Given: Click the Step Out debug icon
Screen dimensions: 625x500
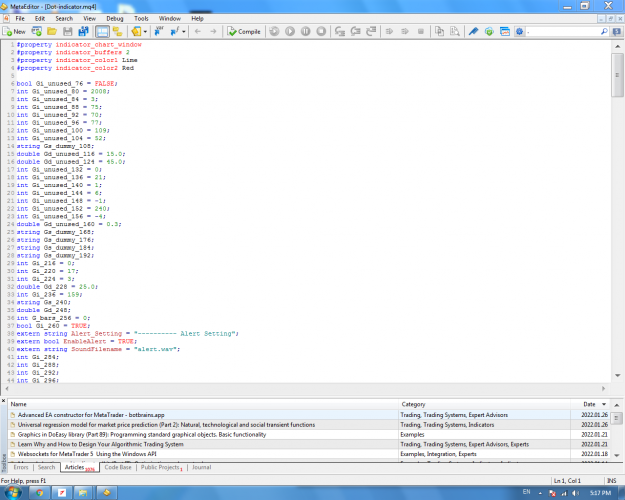Looking at the screenshot, I should coord(371,31).
